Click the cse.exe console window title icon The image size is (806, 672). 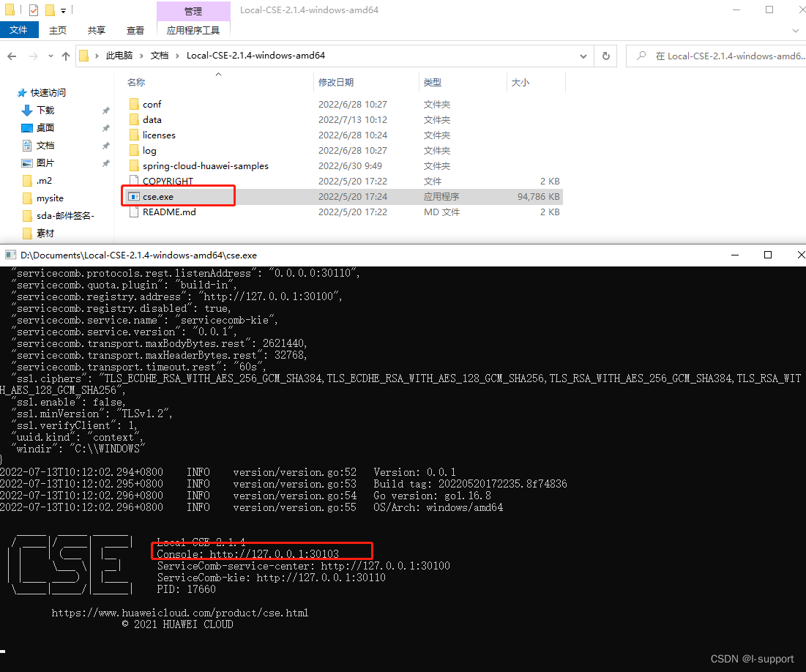10,255
